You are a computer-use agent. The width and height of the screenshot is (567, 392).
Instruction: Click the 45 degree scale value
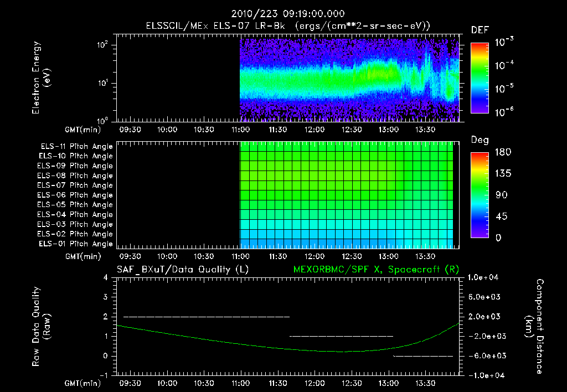point(502,216)
